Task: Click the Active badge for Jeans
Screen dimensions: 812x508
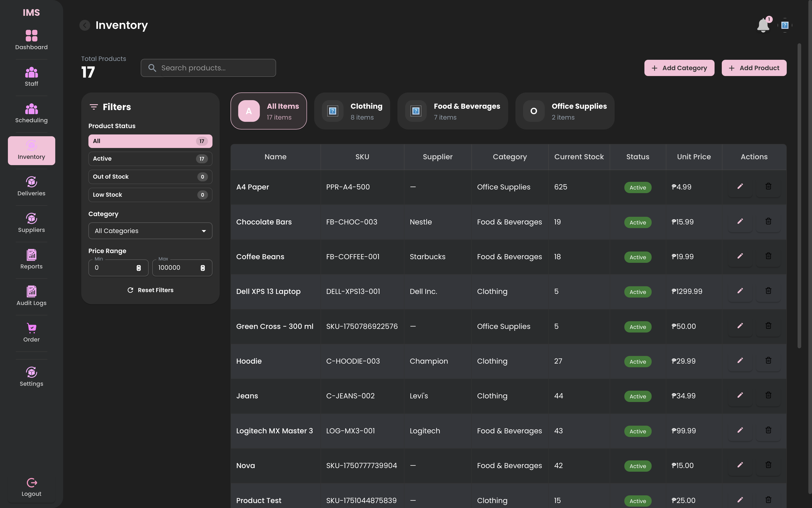Action: click(x=638, y=396)
